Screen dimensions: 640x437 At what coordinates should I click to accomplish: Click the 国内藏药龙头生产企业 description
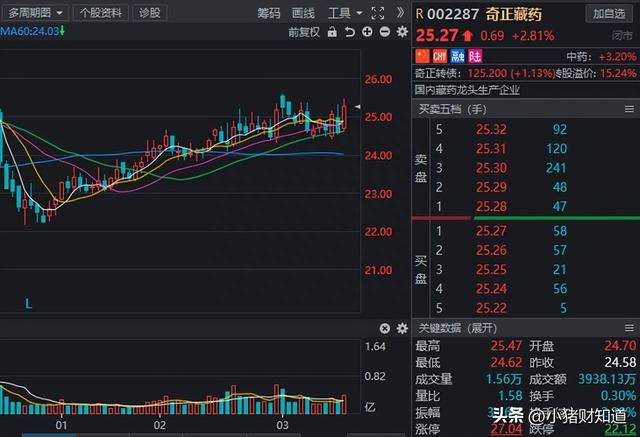(x=467, y=90)
